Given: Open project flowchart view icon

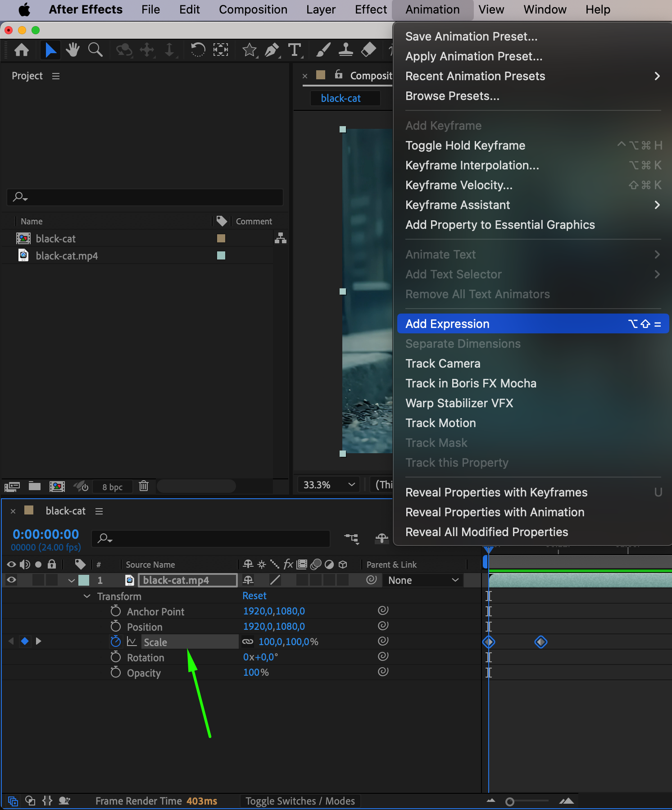Looking at the screenshot, I should coord(281,238).
